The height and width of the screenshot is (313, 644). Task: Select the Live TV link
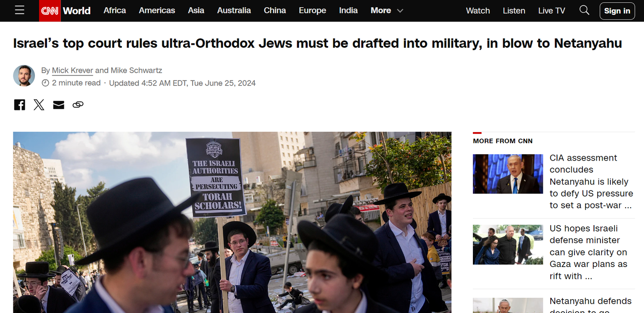(x=552, y=11)
